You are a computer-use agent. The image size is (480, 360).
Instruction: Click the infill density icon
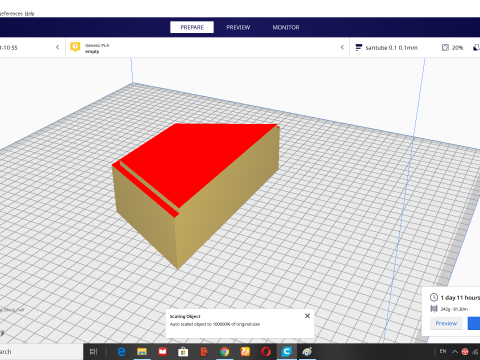(x=445, y=48)
